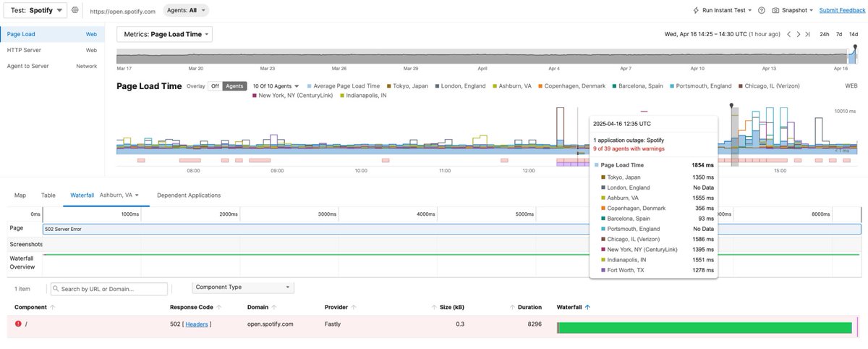Open the help question mark icon

(x=762, y=11)
